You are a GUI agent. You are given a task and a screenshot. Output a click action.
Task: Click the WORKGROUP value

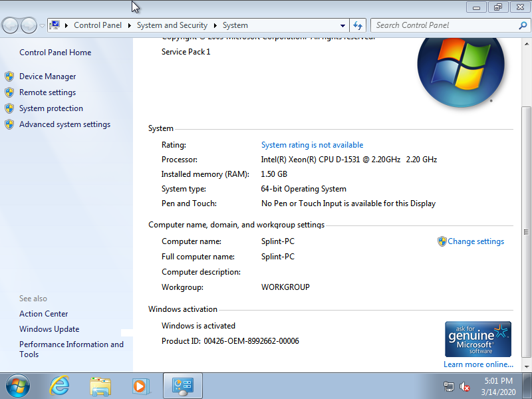285,287
